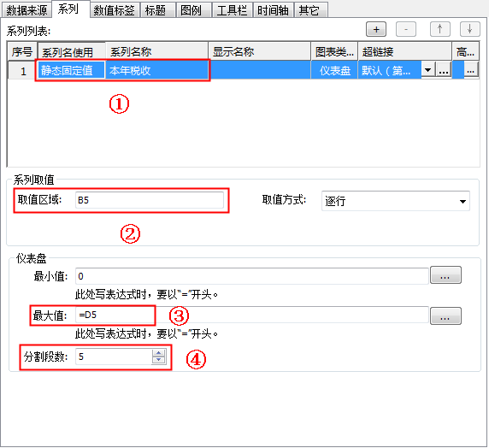
Task: Open the 取值方式 combo box
Action: click(396, 201)
